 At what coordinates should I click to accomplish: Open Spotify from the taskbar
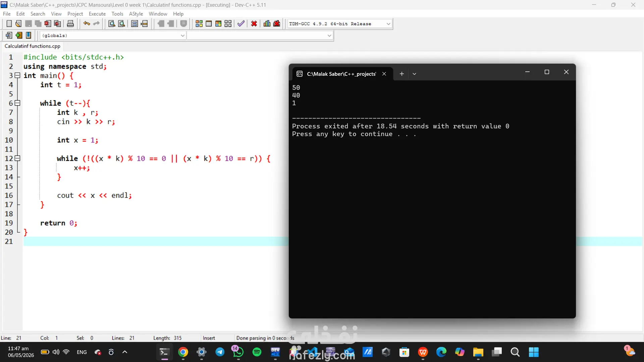257,352
